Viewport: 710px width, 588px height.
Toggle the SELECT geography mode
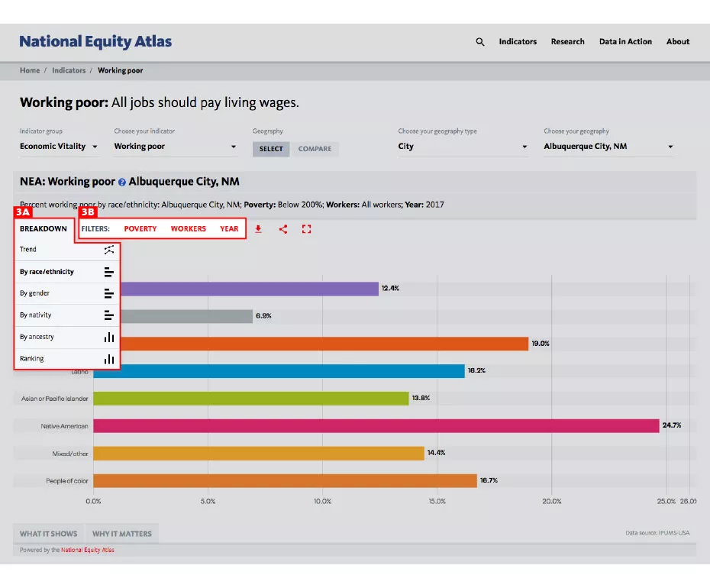pos(270,149)
